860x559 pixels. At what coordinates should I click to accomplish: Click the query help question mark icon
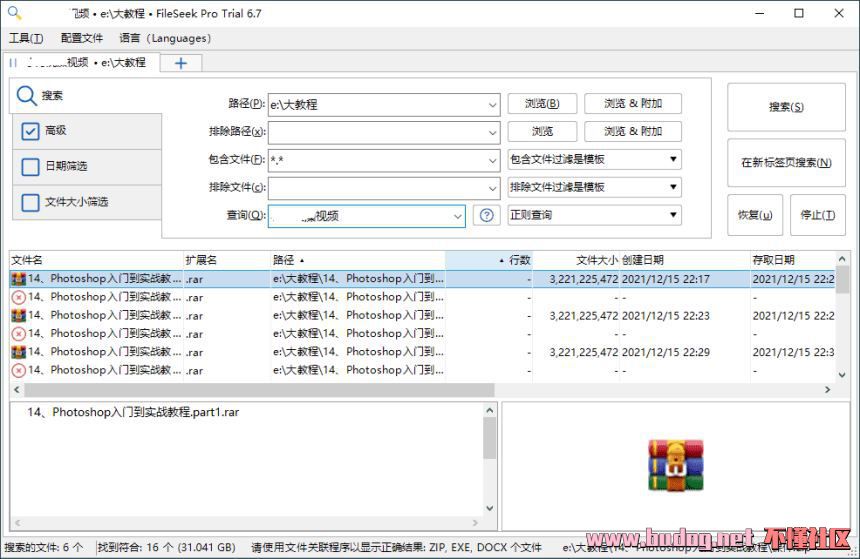[x=486, y=216]
